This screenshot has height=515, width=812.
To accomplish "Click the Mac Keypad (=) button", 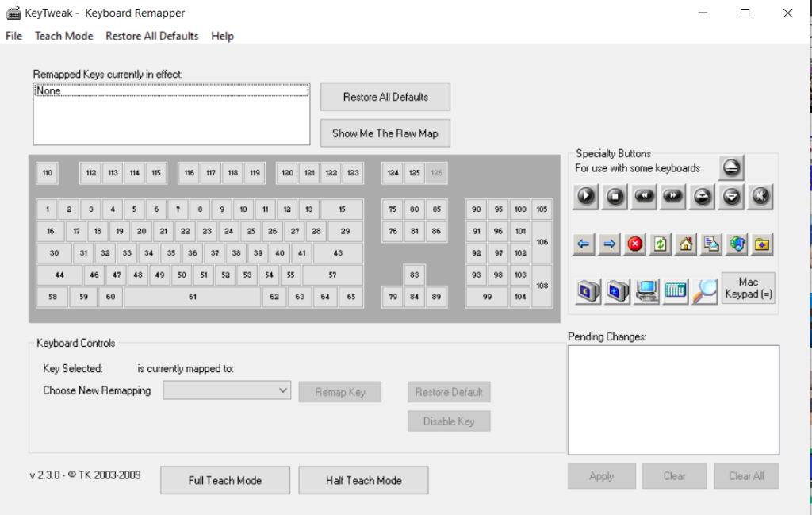I will tap(748, 288).
